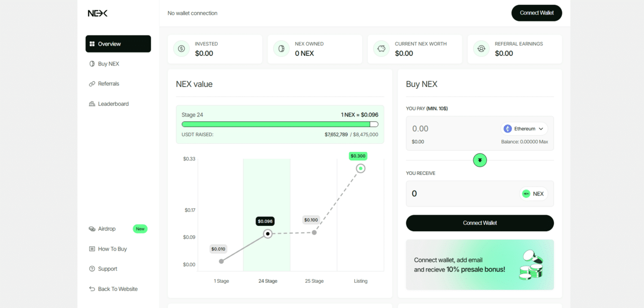Click the top-right Connect Wallet button

[x=537, y=13]
